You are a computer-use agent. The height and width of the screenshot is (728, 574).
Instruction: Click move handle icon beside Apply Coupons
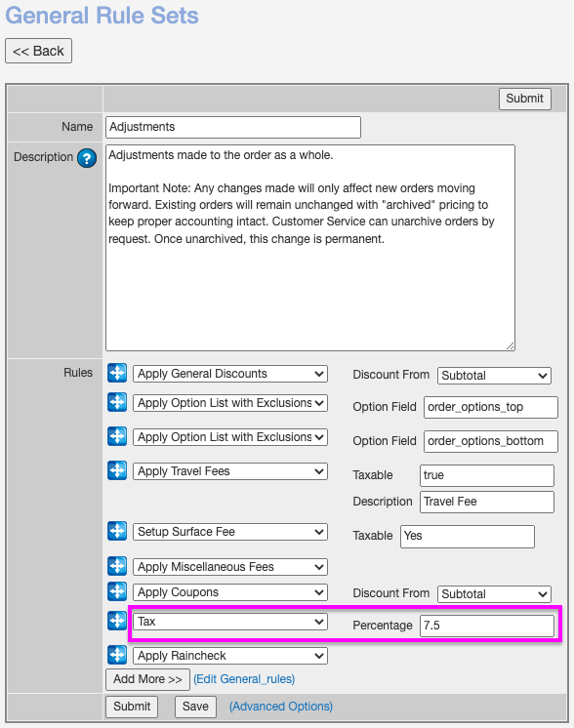pyautogui.click(x=117, y=591)
